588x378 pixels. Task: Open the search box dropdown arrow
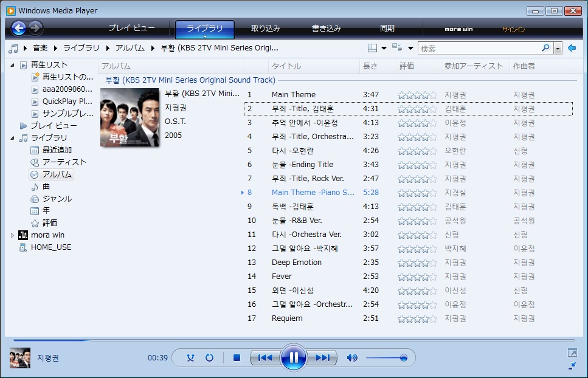(558, 49)
